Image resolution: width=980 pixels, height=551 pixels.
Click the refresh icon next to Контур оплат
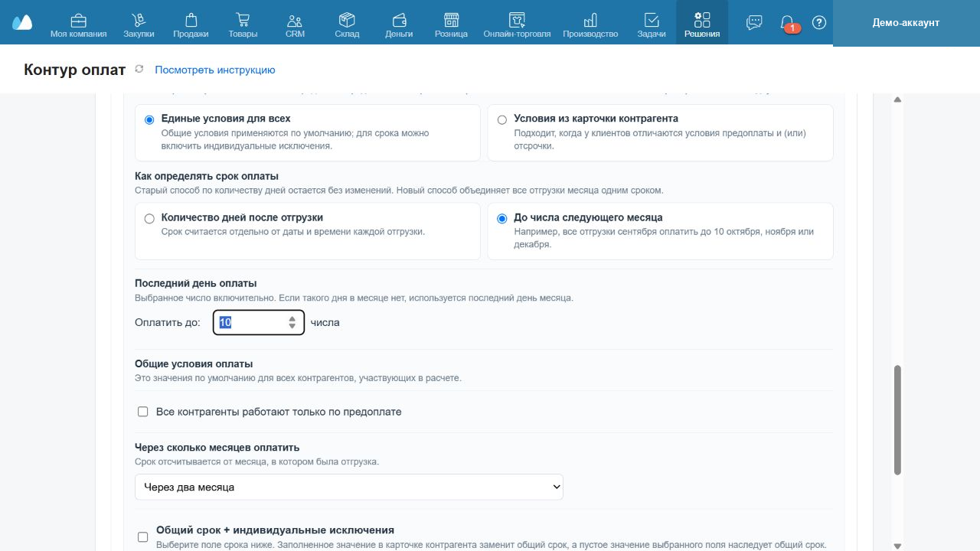[x=139, y=69]
